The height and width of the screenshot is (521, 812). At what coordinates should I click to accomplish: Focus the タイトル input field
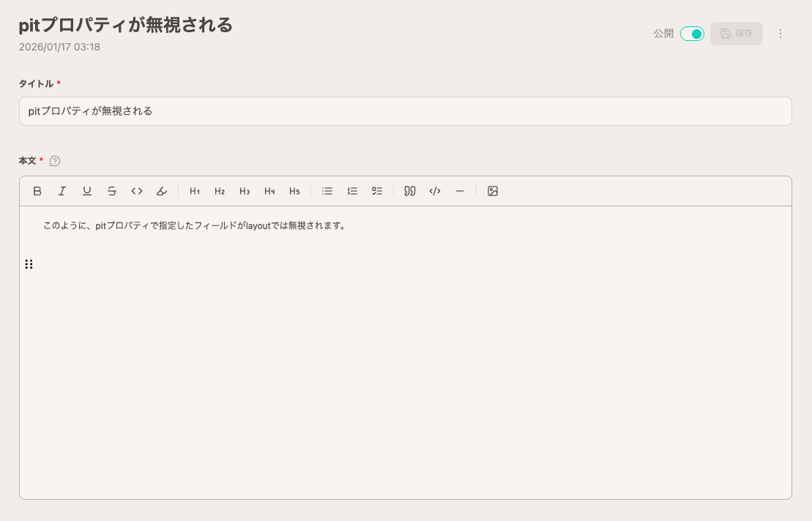406,111
